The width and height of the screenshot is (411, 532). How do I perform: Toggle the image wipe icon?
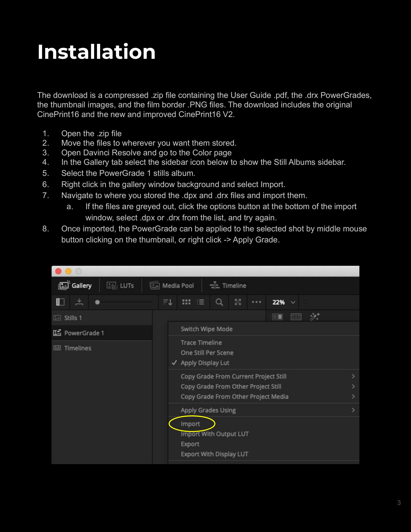point(277,317)
